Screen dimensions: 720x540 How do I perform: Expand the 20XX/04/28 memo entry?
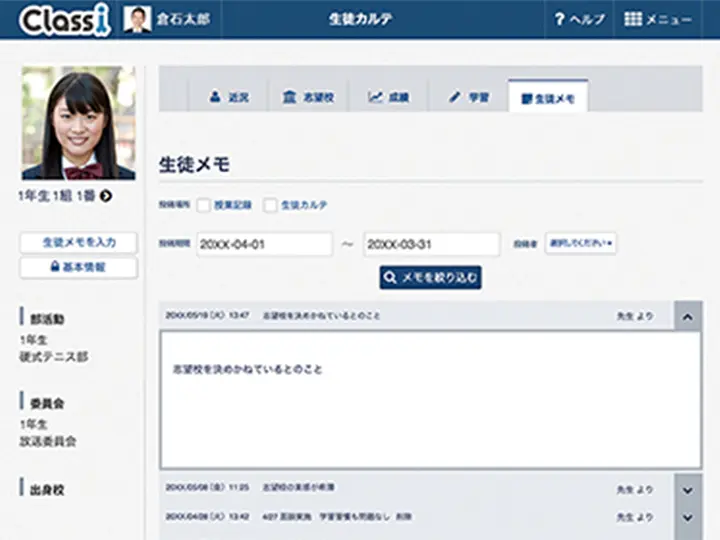pos(687,517)
